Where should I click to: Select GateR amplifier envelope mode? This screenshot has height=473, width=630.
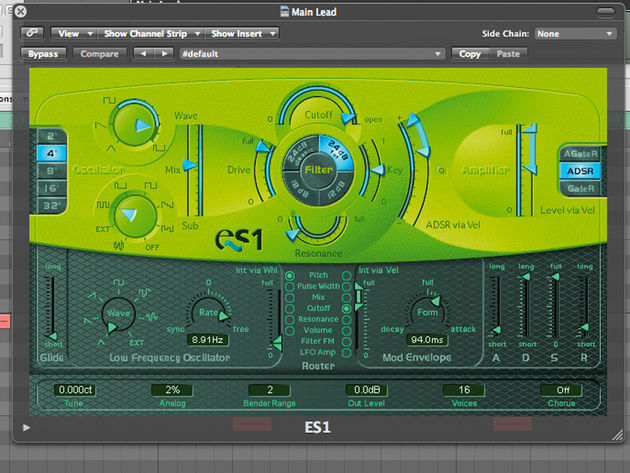[x=581, y=188]
